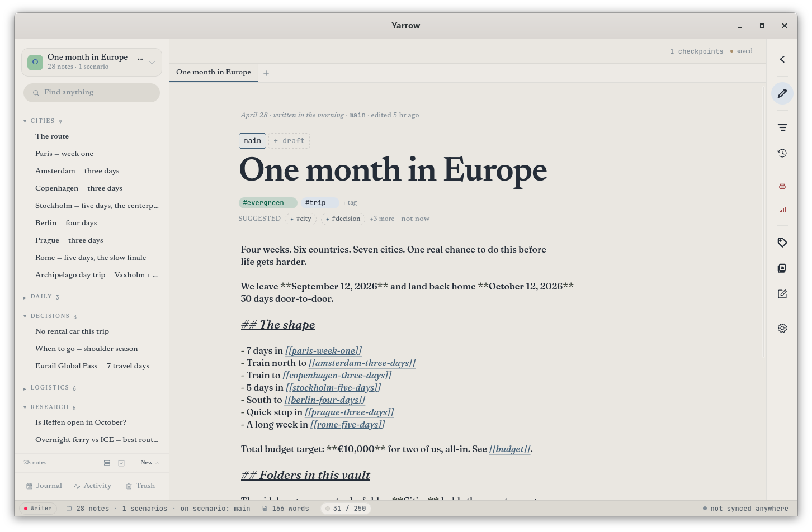
Task: Collapse the RESEARCH folder
Action: pos(50,407)
